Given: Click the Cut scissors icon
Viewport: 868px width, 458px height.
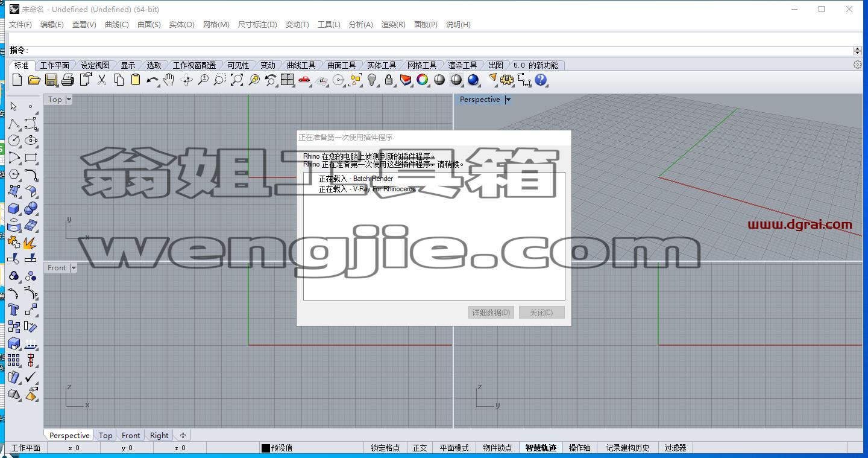Looking at the screenshot, I should [102, 80].
